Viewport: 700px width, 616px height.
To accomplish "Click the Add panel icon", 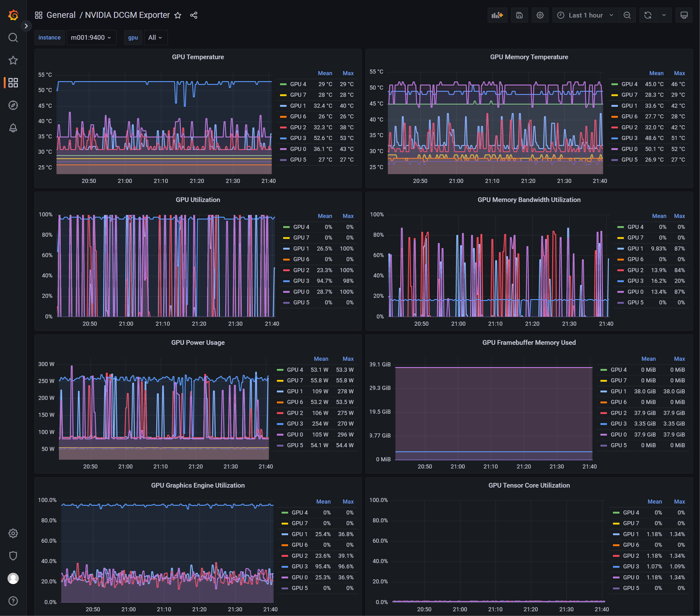I will (497, 15).
